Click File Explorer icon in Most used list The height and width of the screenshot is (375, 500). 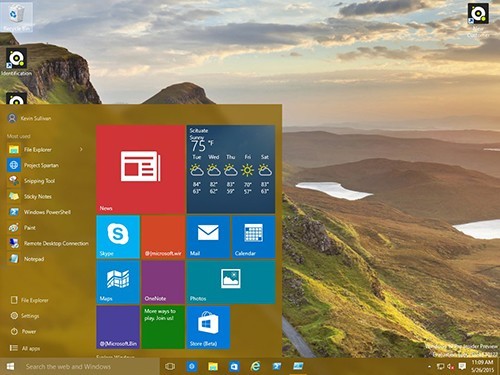[x=14, y=150]
